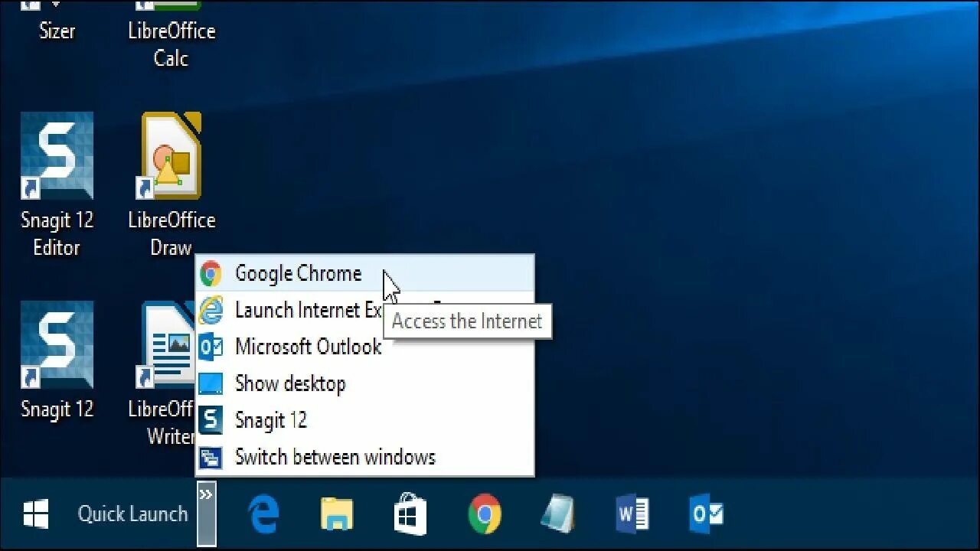
Task: Click the Snagit S icon in popup menu
Action: click(211, 420)
